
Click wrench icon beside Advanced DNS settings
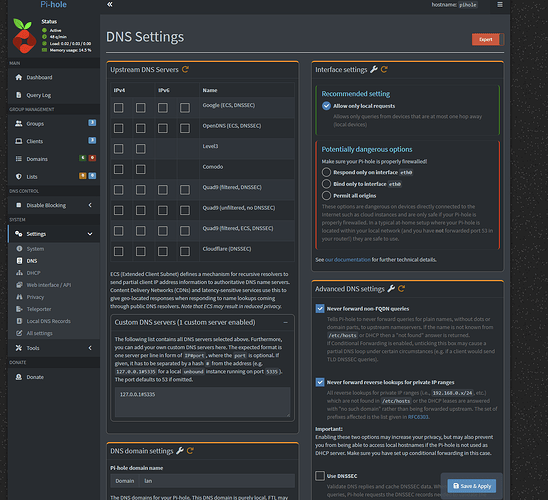tap(391, 289)
